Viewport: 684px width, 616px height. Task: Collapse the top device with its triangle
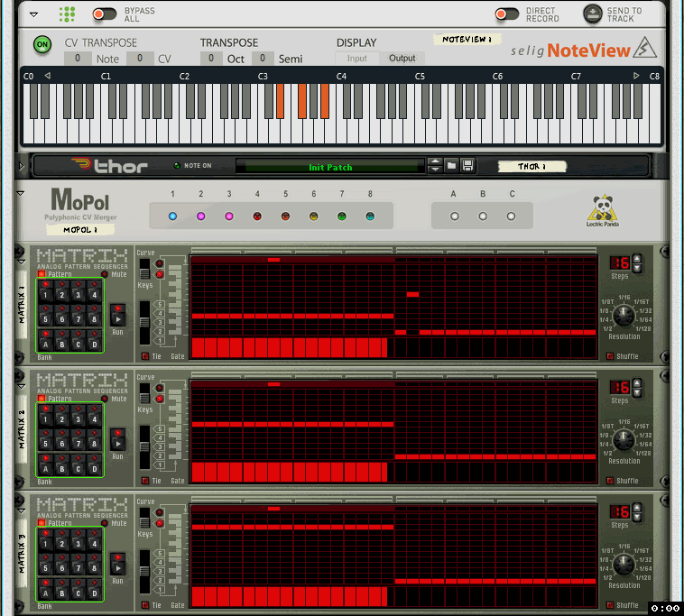(x=33, y=14)
